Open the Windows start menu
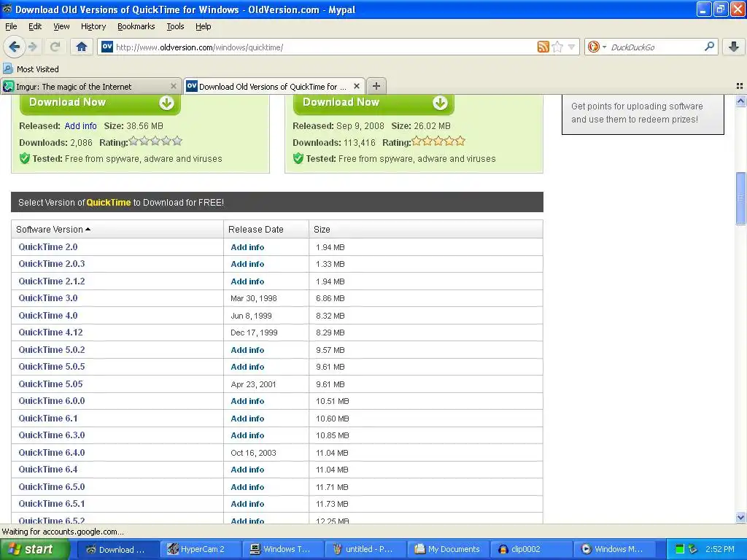The image size is (747, 560). point(34,549)
